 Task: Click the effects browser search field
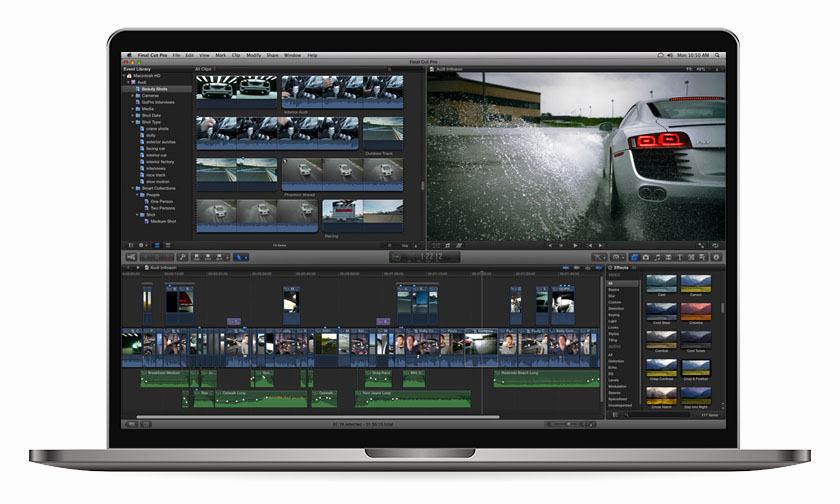pos(657,415)
